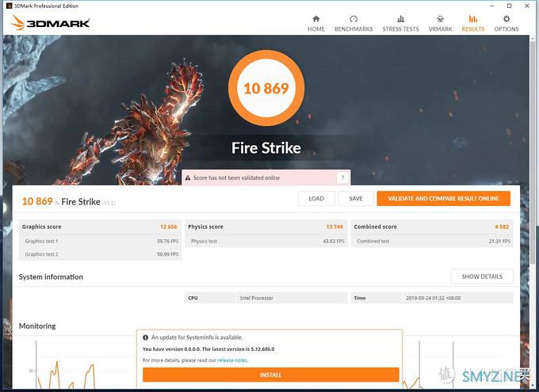Click the 3DMark title bar app icon
Screen dimensions: 539x392
[10, 6]
